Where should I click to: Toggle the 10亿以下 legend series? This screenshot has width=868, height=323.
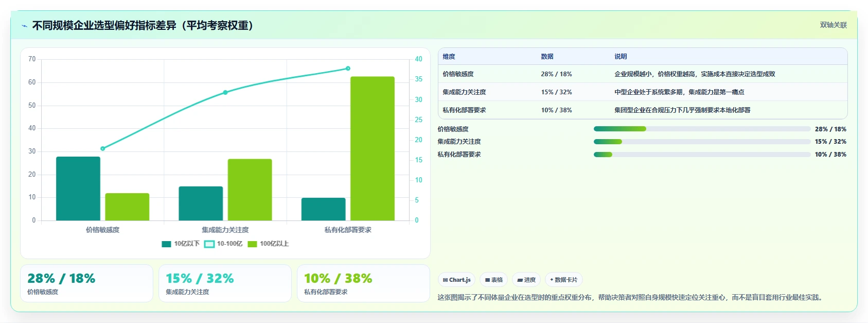[181, 244]
